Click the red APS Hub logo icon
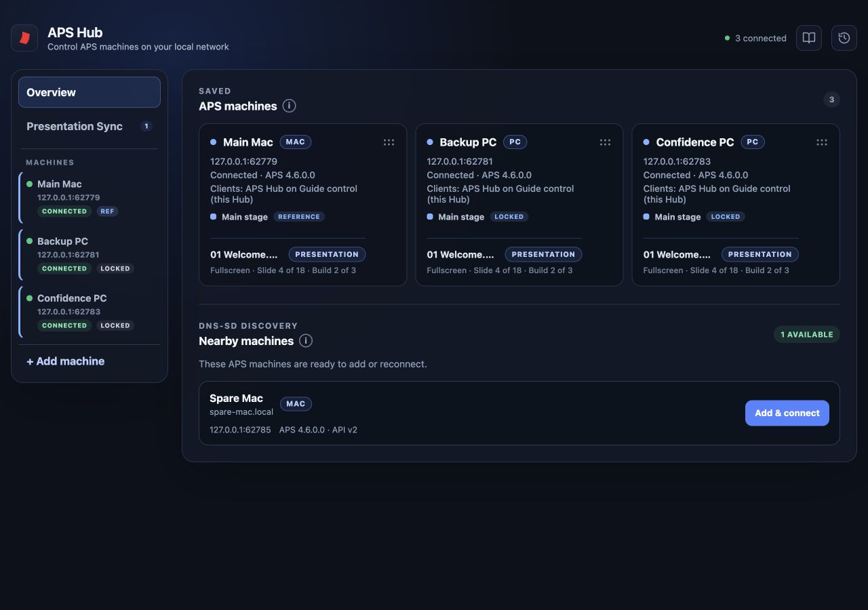The width and height of the screenshot is (868, 610). tap(24, 38)
